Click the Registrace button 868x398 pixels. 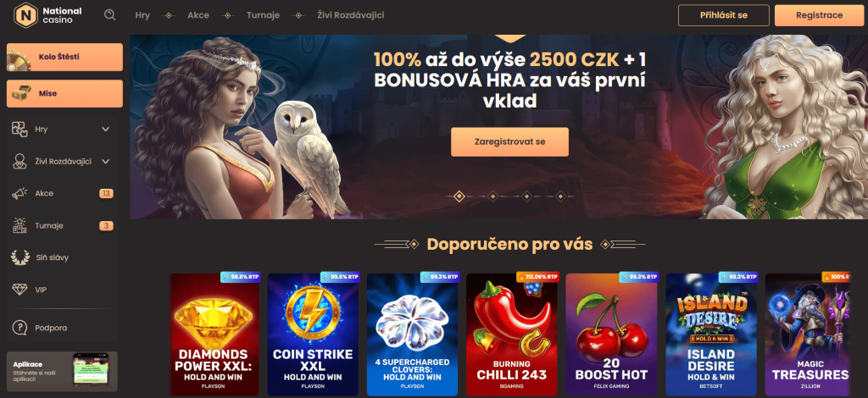[820, 15]
